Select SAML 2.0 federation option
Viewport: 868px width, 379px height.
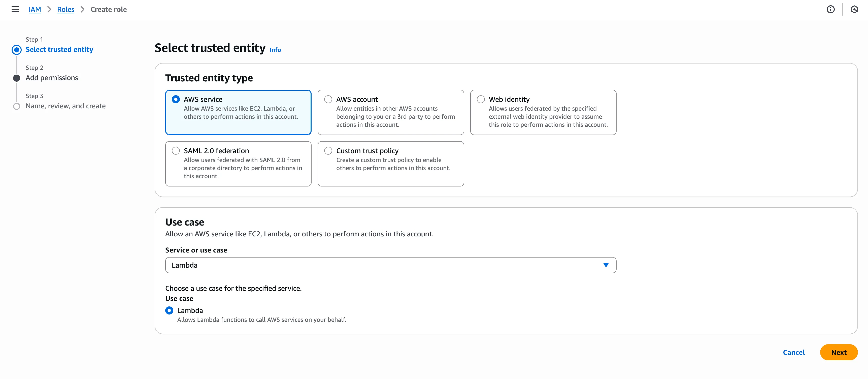(176, 151)
